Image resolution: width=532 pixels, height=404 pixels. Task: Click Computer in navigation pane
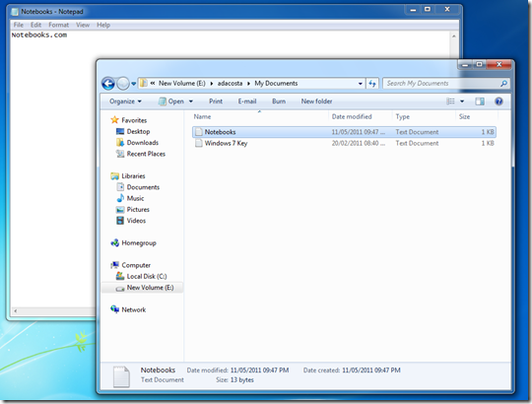click(x=136, y=265)
